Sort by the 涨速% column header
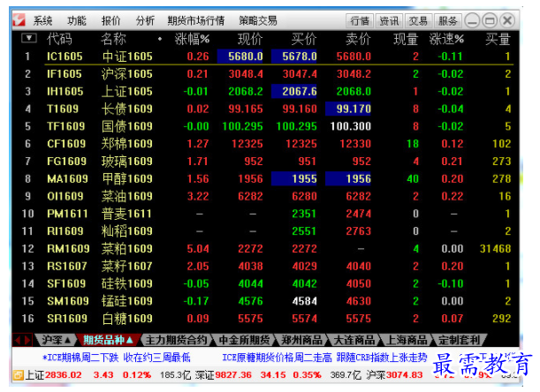The width and height of the screenshot is (540, 392). click(x=446, y=39)
